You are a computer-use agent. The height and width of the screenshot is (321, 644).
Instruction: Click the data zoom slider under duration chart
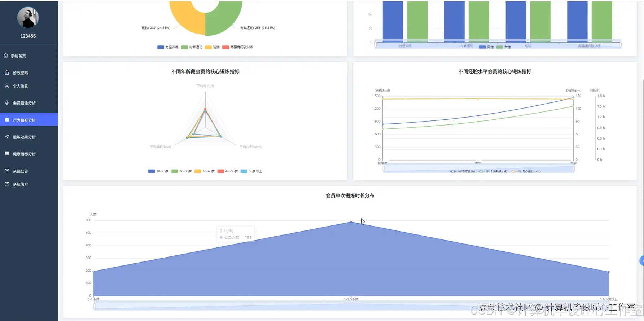(x=351, y=306)
